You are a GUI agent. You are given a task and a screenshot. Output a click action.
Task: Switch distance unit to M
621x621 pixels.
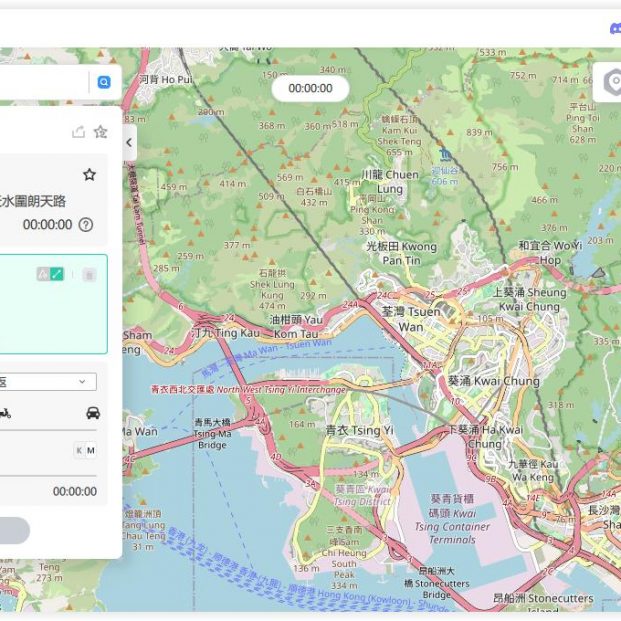[91, 451]
